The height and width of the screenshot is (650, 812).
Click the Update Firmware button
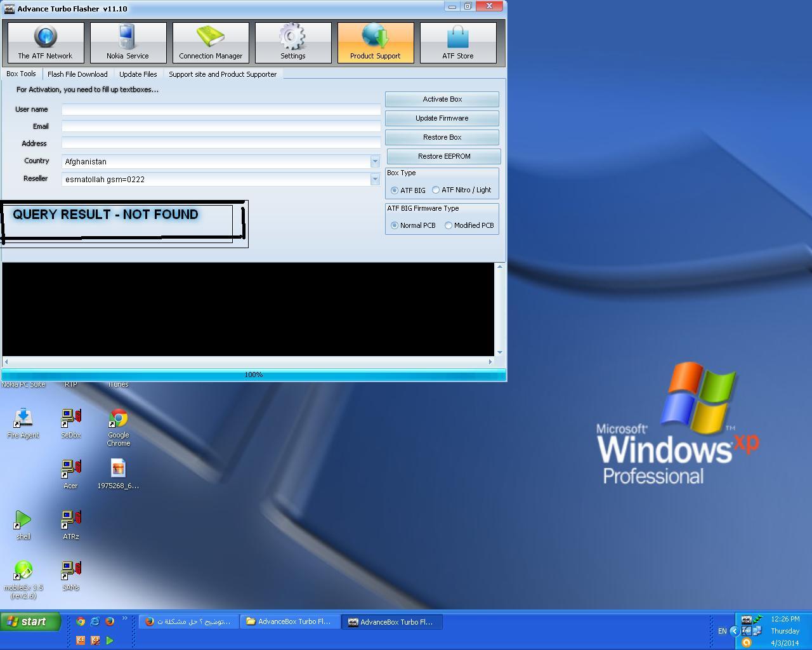pyautogui.click(x=442, y=118)
